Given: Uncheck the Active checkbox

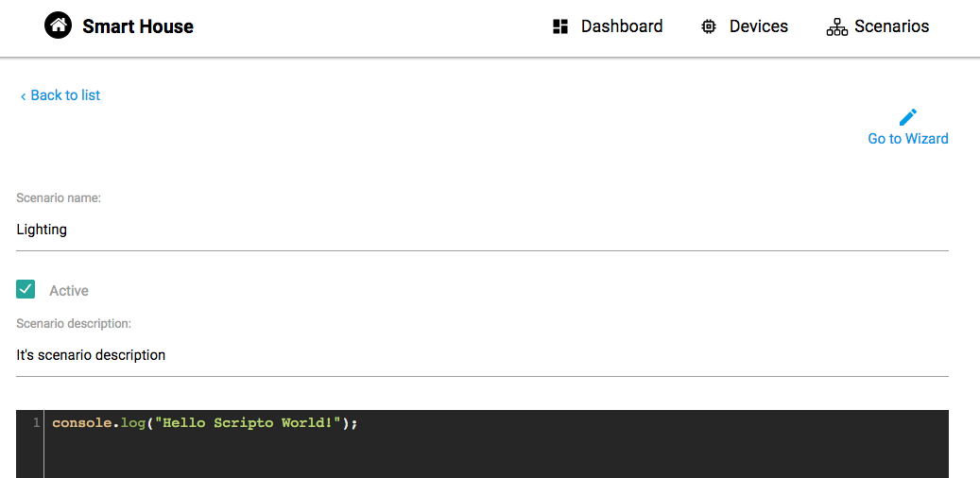Looking at the screenshot, I should click(x=26, y=289).
